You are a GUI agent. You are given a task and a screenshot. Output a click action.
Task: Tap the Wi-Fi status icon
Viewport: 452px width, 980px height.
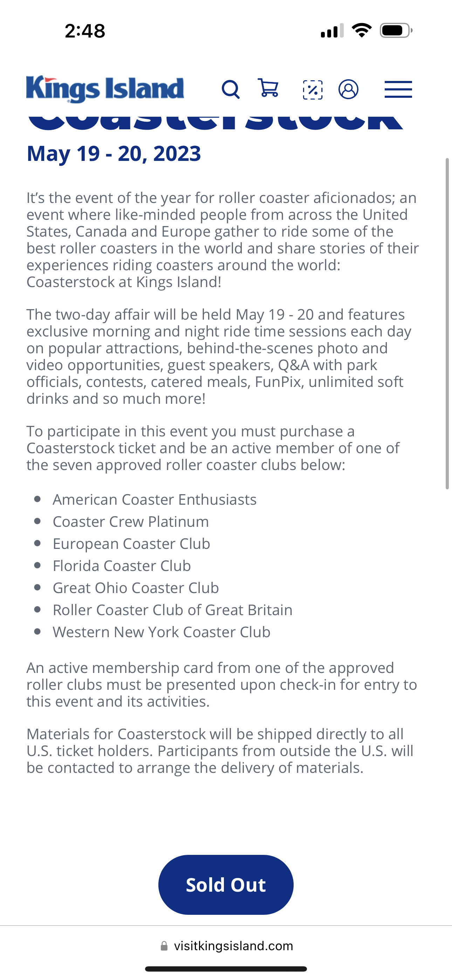coord(362,30)
